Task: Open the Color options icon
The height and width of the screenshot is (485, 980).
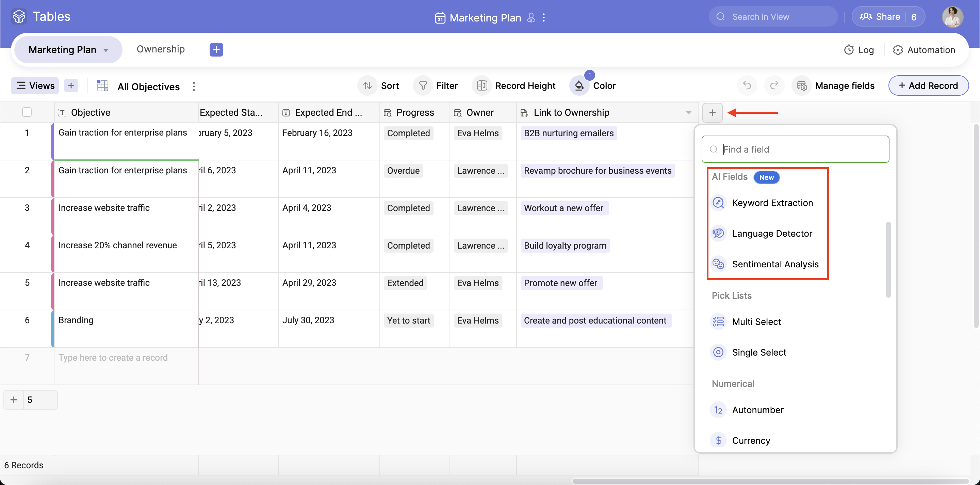Action: [x=579, y=85]
